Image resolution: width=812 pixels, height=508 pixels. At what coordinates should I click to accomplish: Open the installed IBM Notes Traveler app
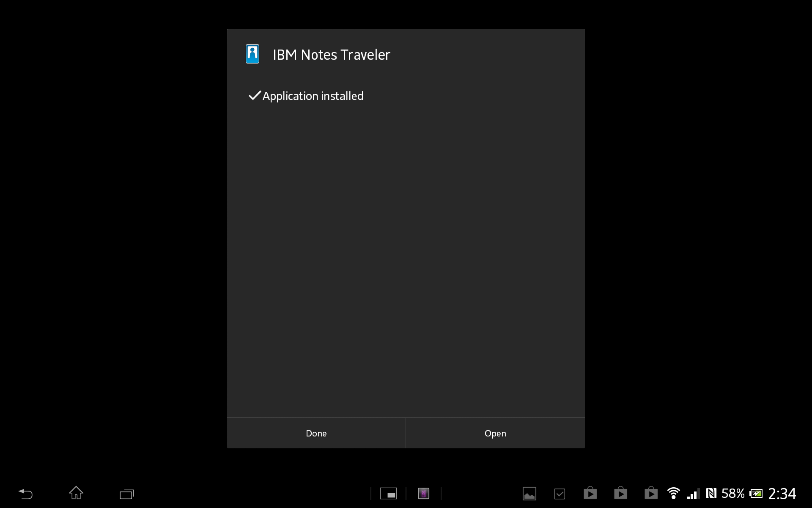tap(495, 433)
